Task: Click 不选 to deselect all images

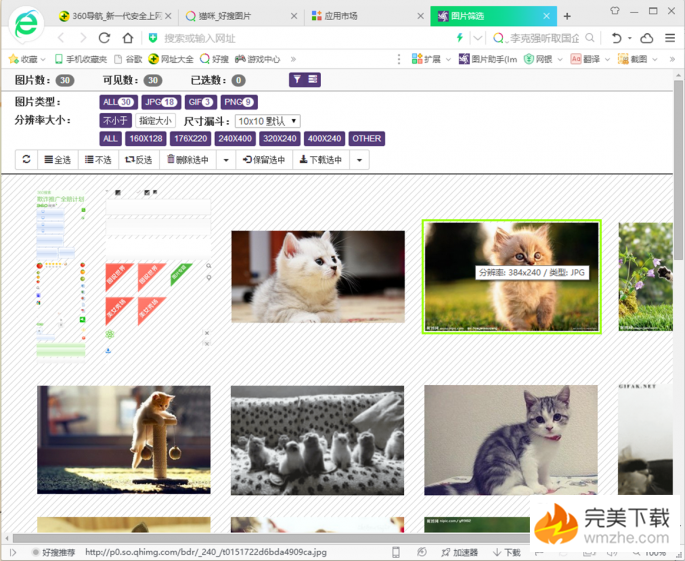Action: coord(98,160)
